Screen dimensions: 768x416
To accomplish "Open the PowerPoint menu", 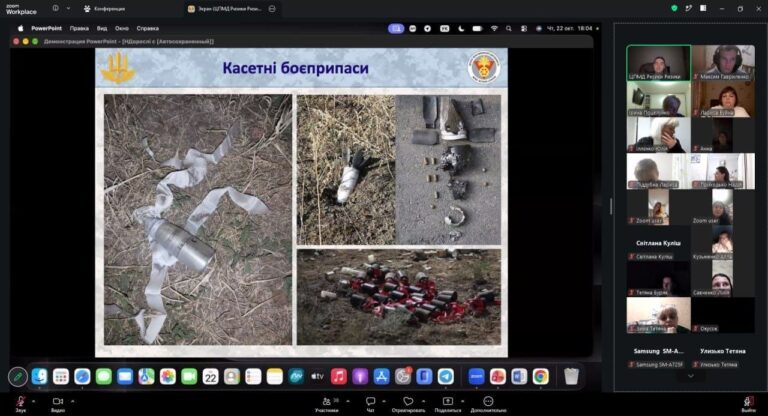I will point(47,28).
